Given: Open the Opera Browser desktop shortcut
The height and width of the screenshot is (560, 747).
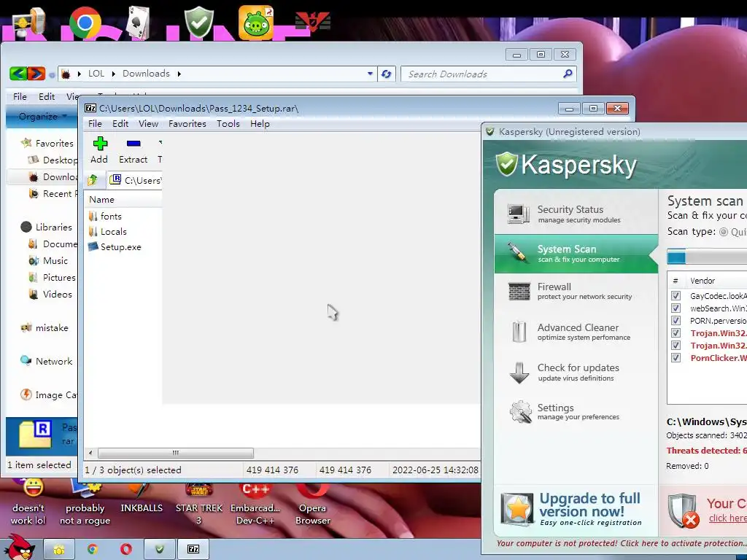Looking at the screenshot, I should coord(312,504).
